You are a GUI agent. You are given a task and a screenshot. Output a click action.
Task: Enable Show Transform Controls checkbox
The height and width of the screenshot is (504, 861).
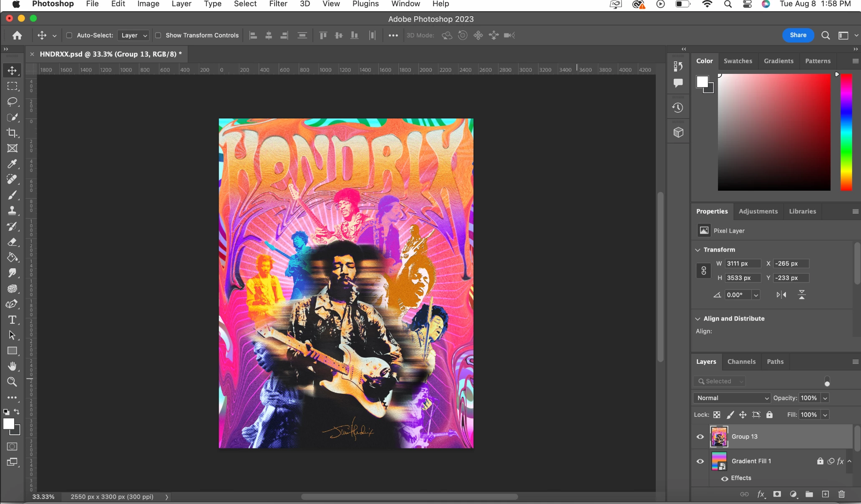point(159,35)
